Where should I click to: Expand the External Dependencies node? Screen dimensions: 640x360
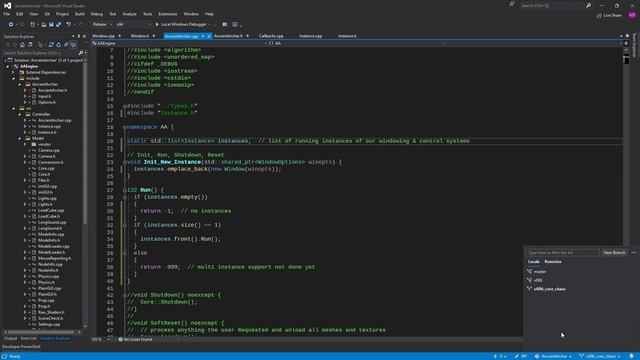click(x=13, y=72)
